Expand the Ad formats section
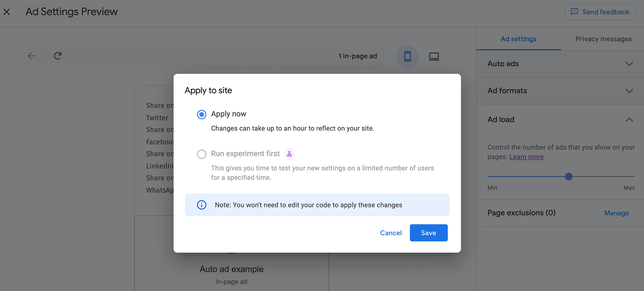The height and width of the screenshot is (291, 644). point(629,91)
